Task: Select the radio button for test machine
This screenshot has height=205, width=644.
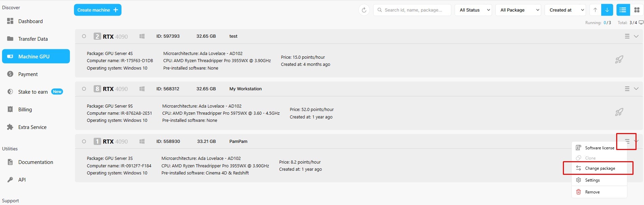Action: coord(84,36)
